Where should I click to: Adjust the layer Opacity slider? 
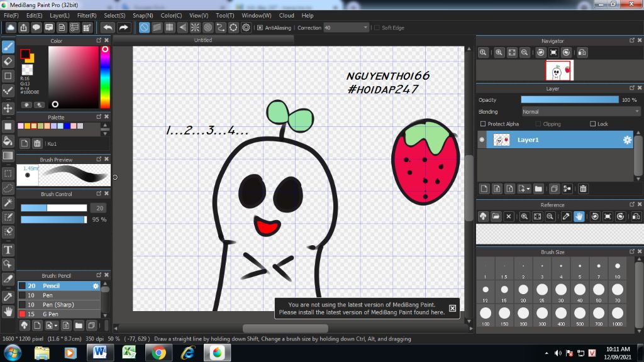(x=570, y=100)
